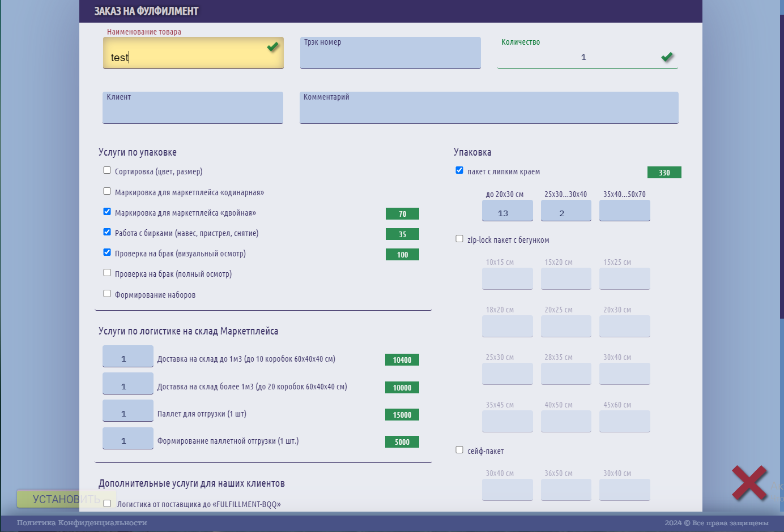
Task: Click Услуги по логистике на склад Маркетплейса heading
Action: 188,331
